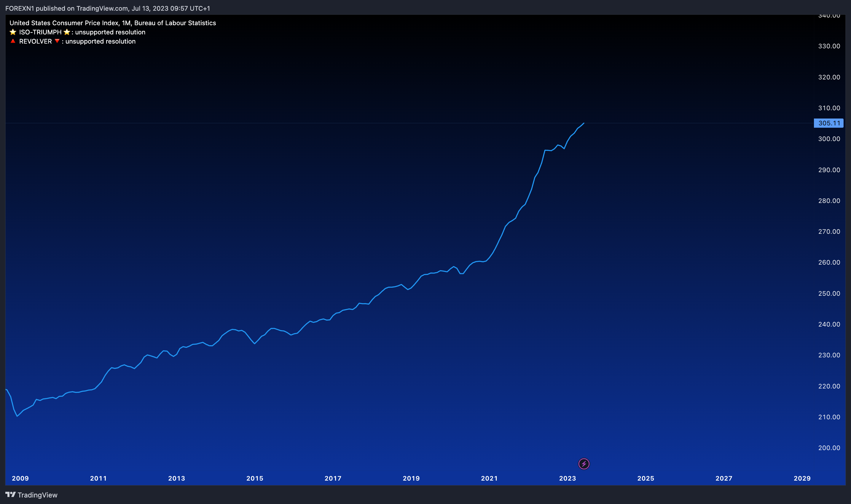The height and width of the screenshot is (504, 851).
Task: Click the 2009 time axis label
Action: (20, 478)
